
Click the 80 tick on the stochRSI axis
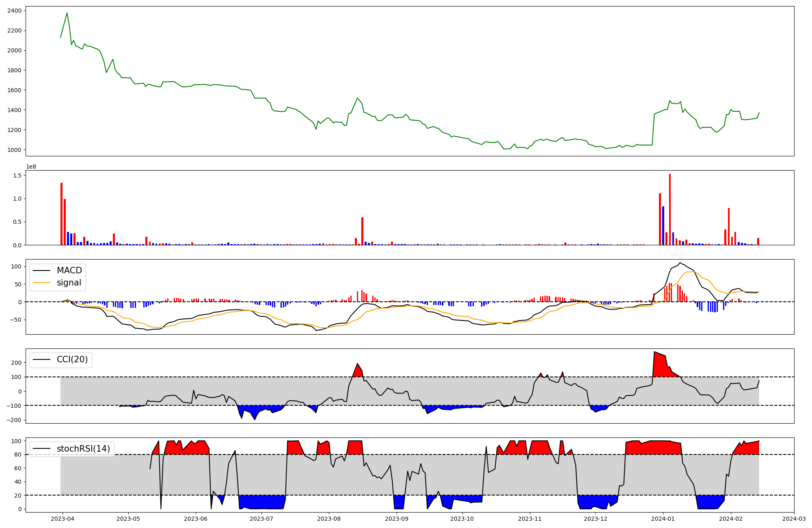(x=18, y=454)
